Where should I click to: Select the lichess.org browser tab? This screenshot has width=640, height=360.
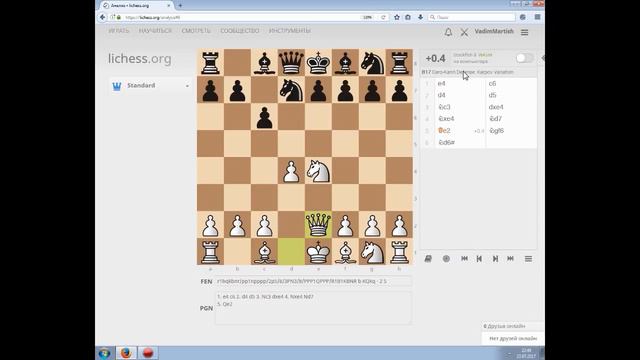pos(137,6)
